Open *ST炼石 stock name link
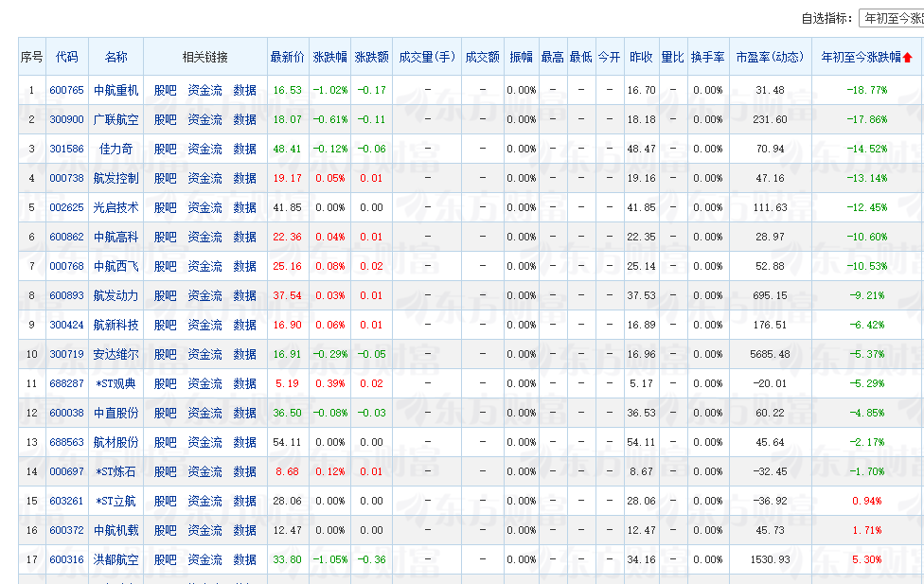This screenshot has height=584, width=924. 116,471
